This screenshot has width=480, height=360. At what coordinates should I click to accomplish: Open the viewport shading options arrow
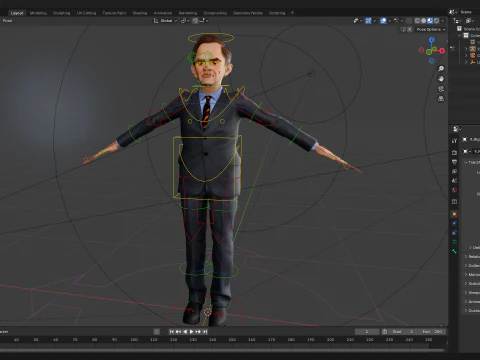point(443,21)
